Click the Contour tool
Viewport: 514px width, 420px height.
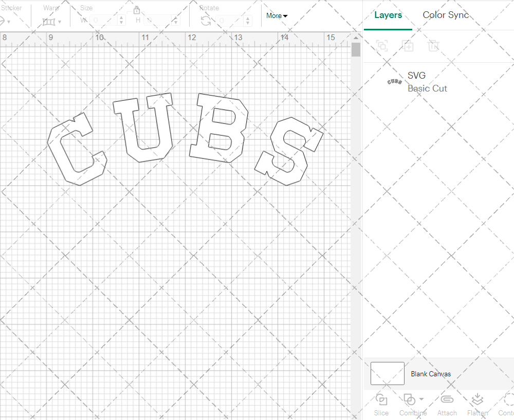(x=506, y=405)
